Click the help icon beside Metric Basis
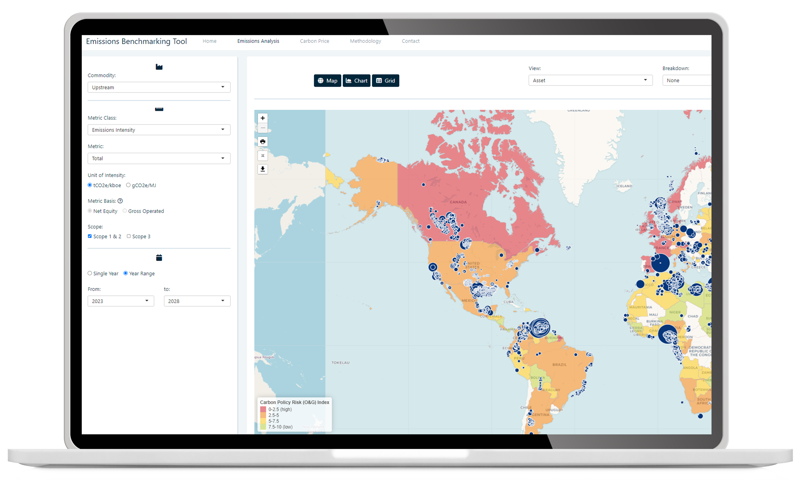This screenshot has height=480, width=800. pyautogui.click(x=120, y=201)
